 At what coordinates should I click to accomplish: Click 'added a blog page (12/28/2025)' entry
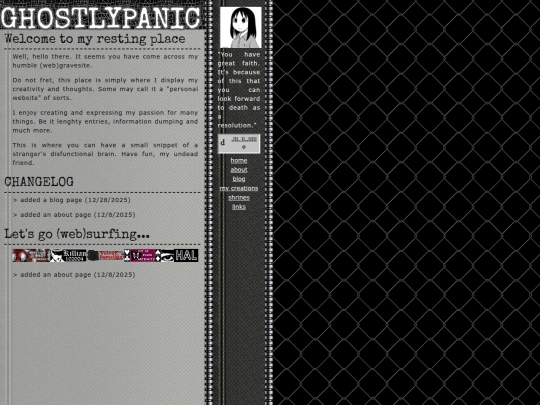coord(72,200)
